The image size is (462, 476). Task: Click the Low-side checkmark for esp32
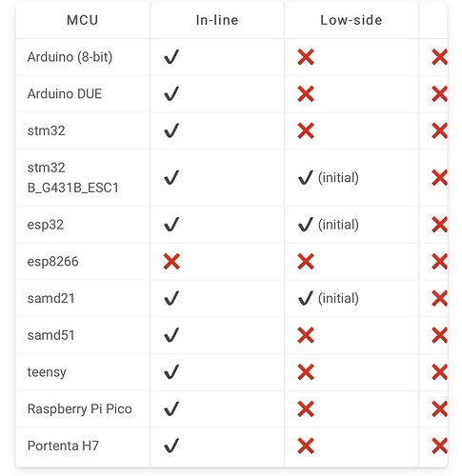pos(306,225)
